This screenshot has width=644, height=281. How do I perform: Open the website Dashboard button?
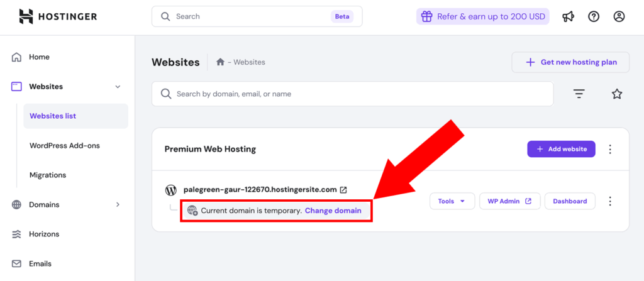click(570, 201)
